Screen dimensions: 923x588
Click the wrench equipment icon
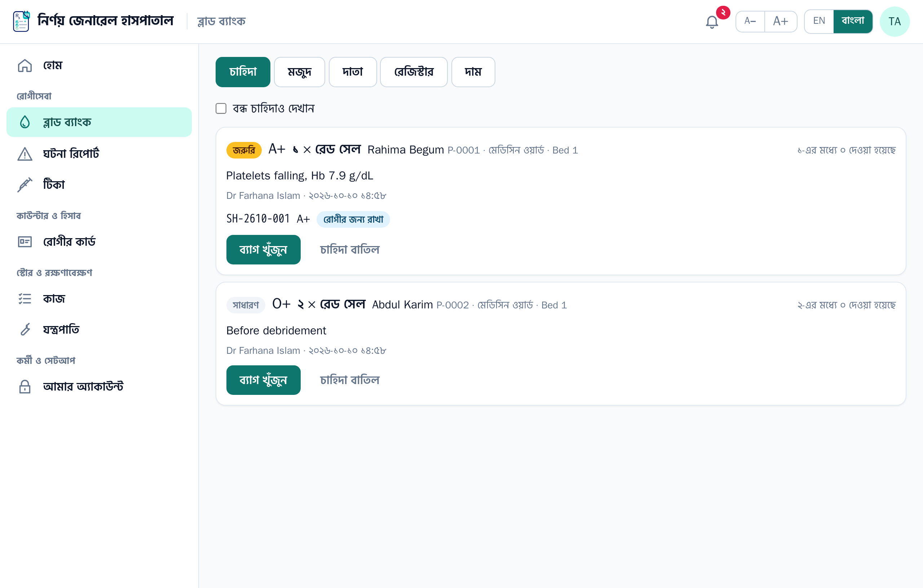pos(25,329)
